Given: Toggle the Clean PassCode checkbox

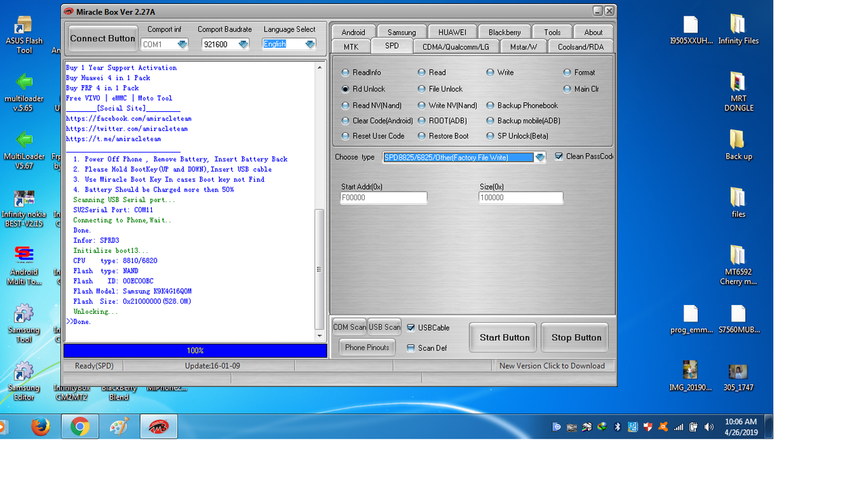Looking at the screenshot, I should pyautogui.click(x=559, y=157).
